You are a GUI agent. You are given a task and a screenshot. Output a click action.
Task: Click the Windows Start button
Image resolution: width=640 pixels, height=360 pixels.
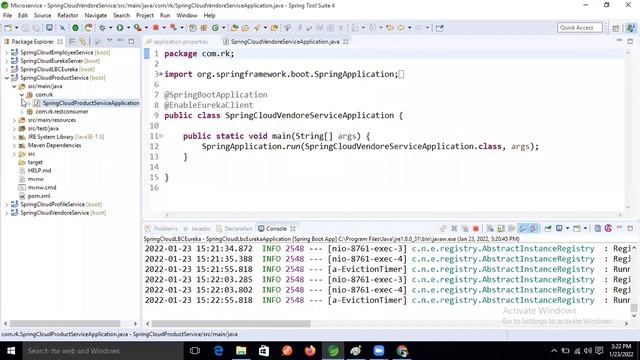(11, 351)
